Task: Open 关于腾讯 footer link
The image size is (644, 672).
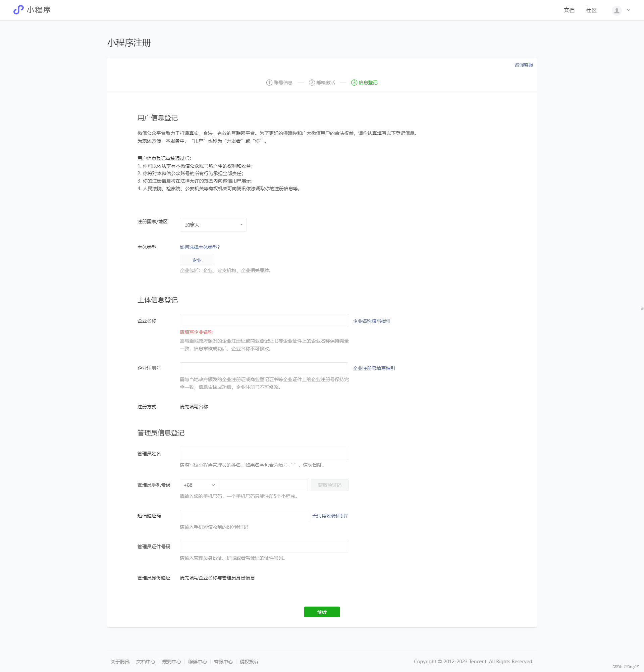Action: tap(120, 662)
